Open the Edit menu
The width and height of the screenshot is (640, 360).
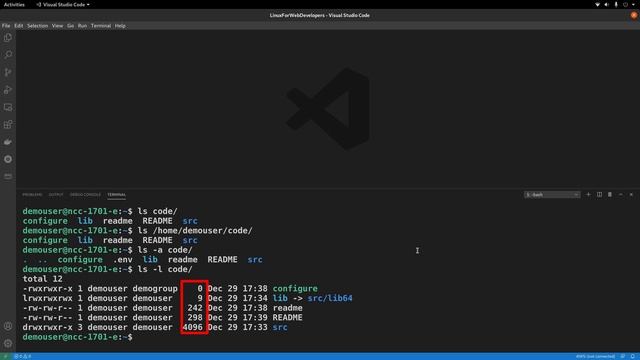pyautogui.click(x=19, y=26)
